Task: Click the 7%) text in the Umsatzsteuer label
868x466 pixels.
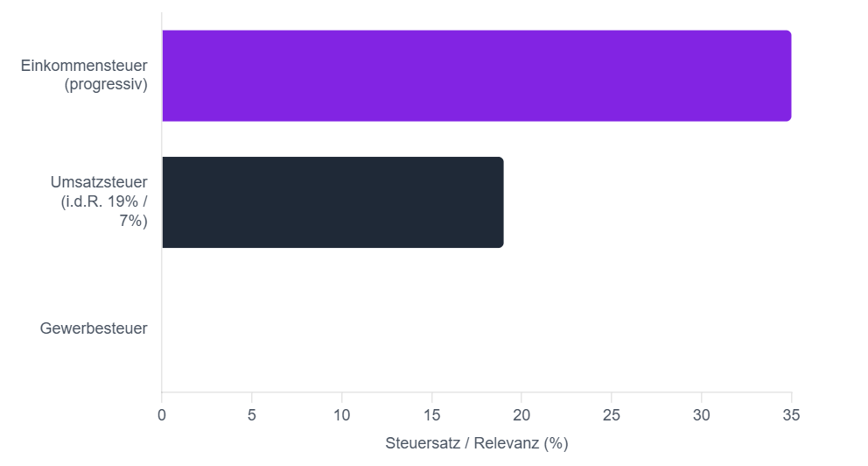Action: [133, 221]
